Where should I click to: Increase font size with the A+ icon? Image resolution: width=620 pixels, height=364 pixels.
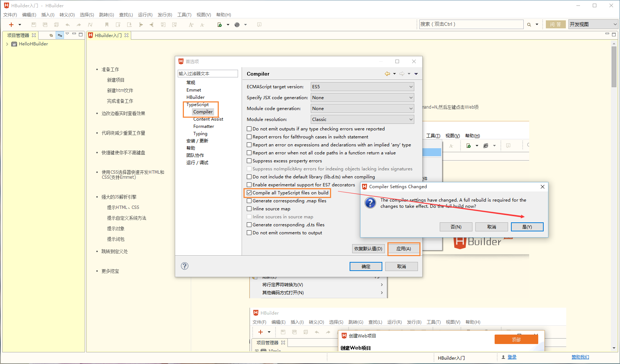click(x=191, y=24)
